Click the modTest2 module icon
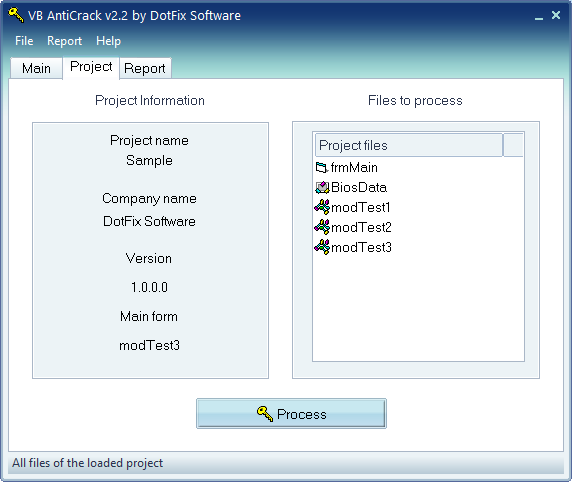 point(322,227)
